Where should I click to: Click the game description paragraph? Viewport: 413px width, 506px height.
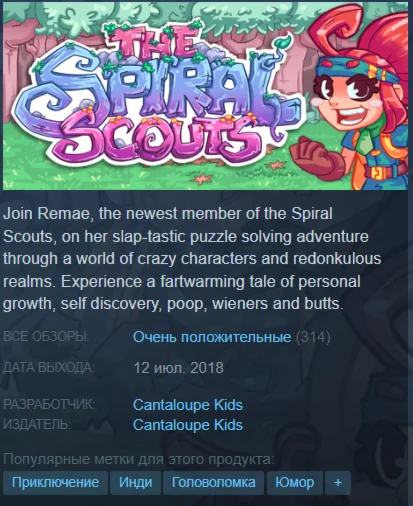point(192,259)
